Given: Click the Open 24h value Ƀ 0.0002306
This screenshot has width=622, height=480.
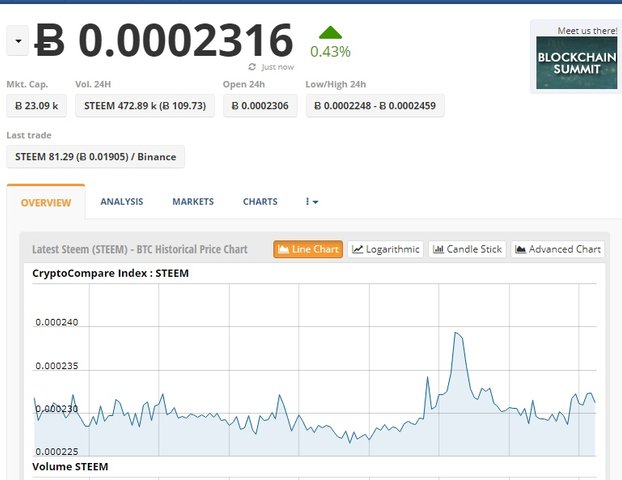Looking at the screenshot, I should 260,106.
